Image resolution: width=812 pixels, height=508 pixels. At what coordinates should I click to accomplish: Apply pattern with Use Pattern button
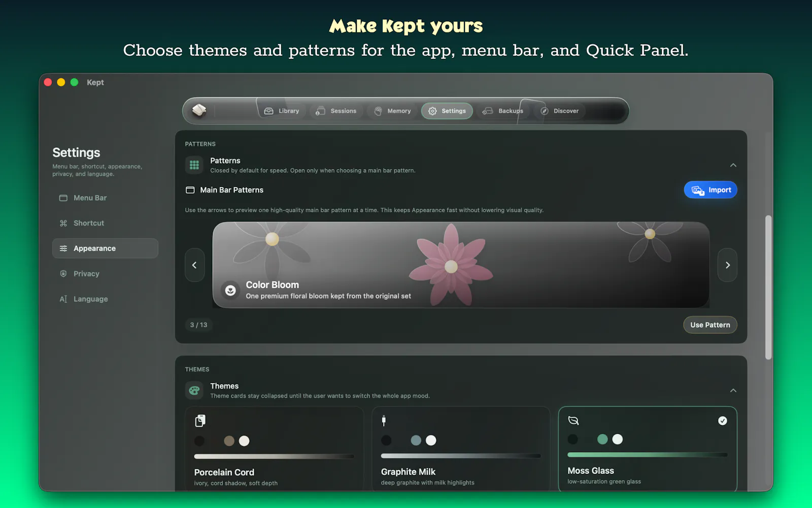coord(710,325)
